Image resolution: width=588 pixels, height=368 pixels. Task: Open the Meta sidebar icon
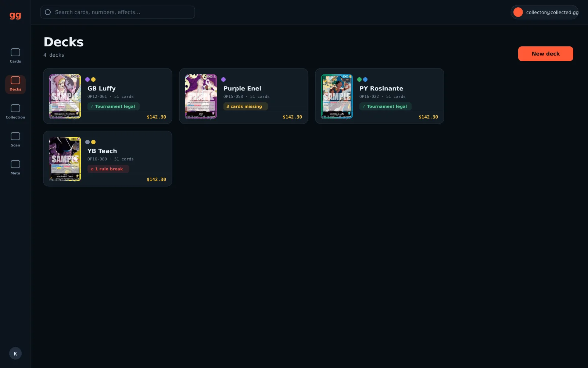15,164
